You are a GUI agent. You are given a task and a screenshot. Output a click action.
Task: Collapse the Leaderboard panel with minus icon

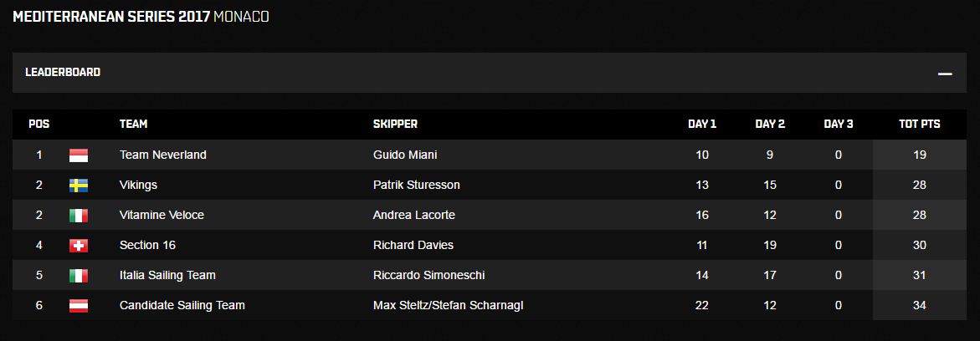coord(945,74)
